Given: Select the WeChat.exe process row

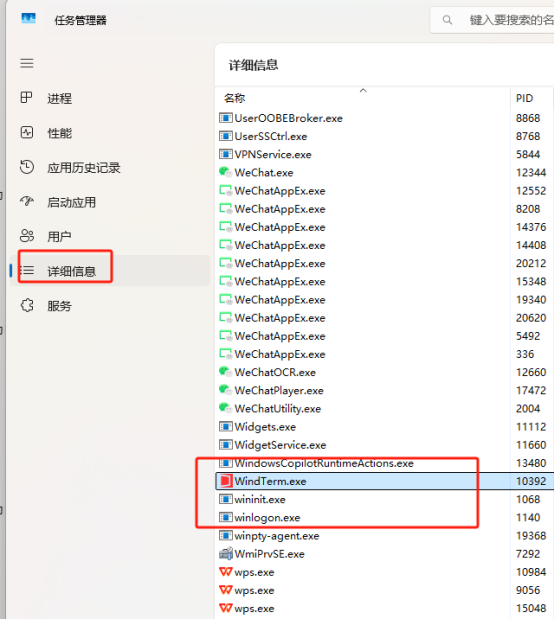Looking at the screenshot, I should pyautogui.click(x=385, y=173).
